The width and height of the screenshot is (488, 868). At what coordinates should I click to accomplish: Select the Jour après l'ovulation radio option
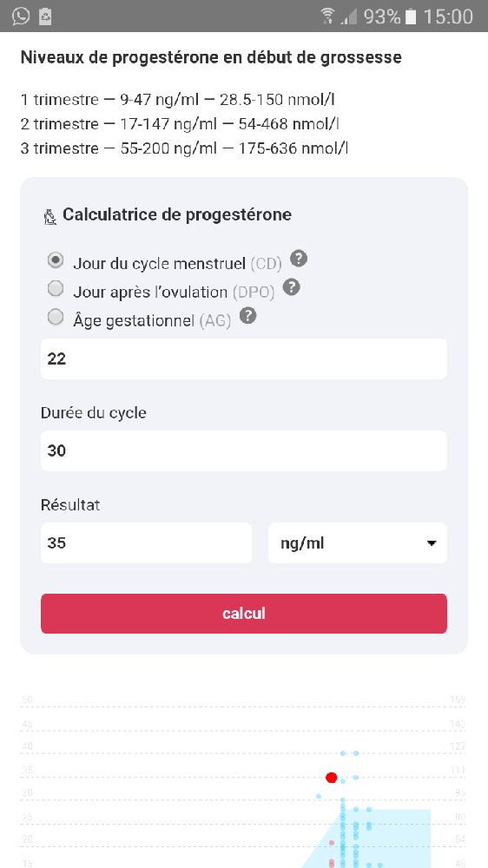[x=56, y=288]
